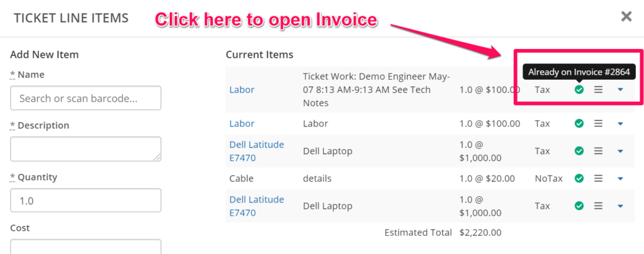
Task: Open hamburger menu on Cable row
Action: 599,179
